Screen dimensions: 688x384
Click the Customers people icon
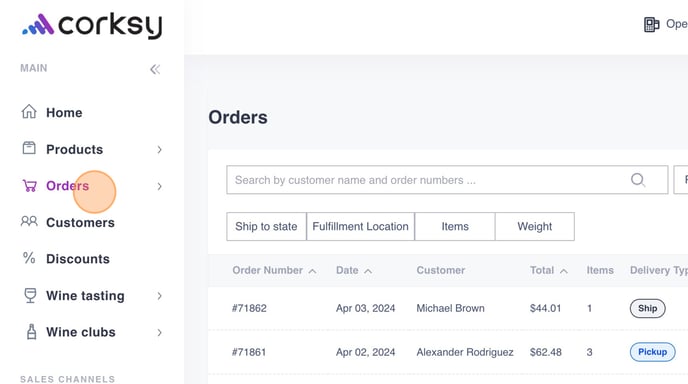coord(29,221)
